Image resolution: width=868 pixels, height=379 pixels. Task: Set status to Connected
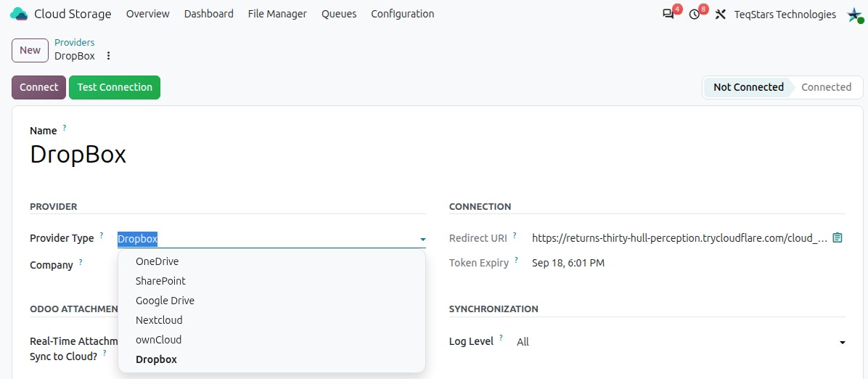tap(827, 88)
